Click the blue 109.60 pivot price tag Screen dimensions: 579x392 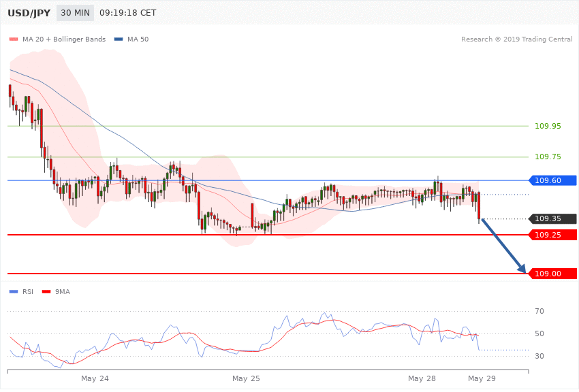[x=552, y=180]
